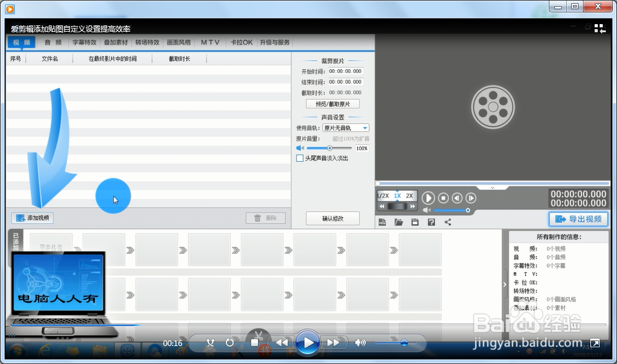Stop the media player playback
The width and height of the screenshot is (617, 364).
pyautogui.click(x=255, y=343)
